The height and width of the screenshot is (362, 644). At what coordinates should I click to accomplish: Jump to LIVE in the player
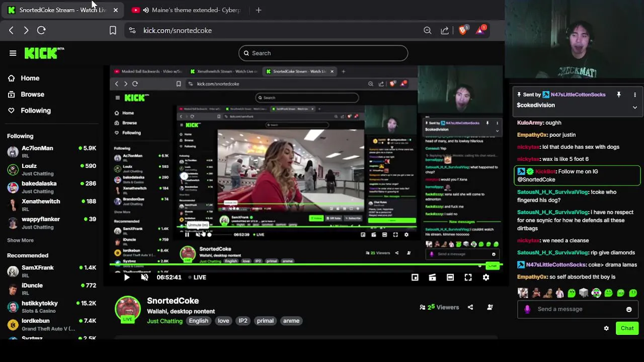(x=197, y=277)
